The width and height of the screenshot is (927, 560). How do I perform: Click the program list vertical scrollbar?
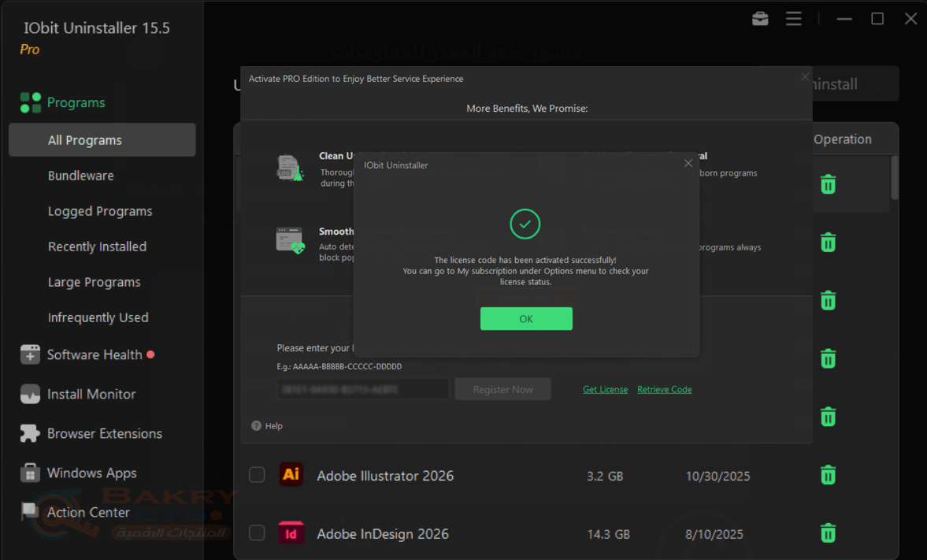point(895,178)
